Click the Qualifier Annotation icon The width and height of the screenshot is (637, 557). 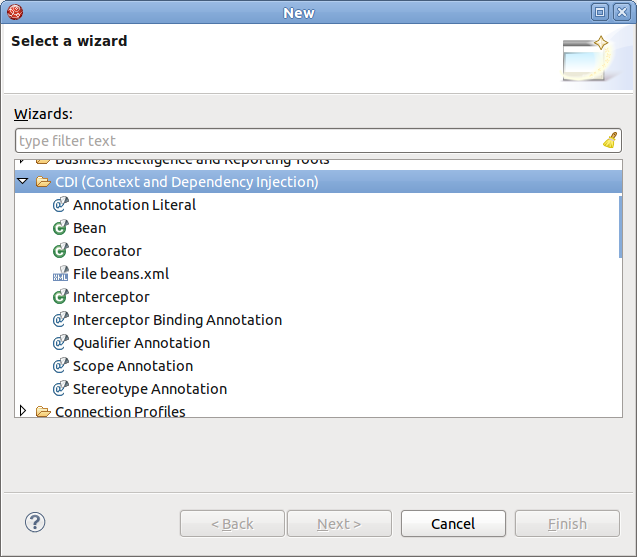tap(60, 343)
